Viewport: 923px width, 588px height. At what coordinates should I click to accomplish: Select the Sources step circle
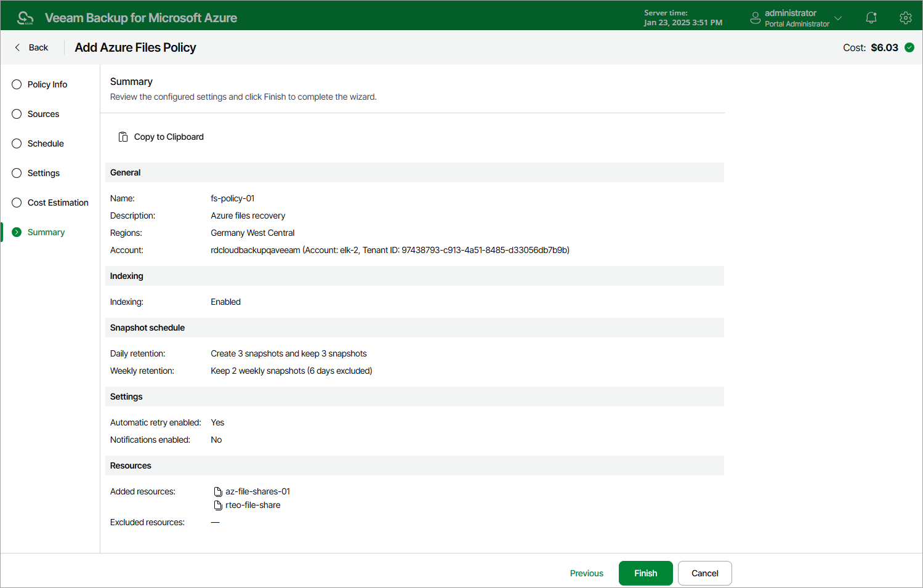tap(17, 114)
